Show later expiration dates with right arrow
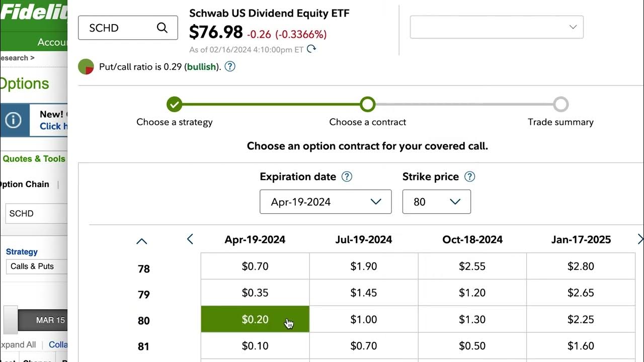The height and width of the screenshot is (362, 644). 640,239
